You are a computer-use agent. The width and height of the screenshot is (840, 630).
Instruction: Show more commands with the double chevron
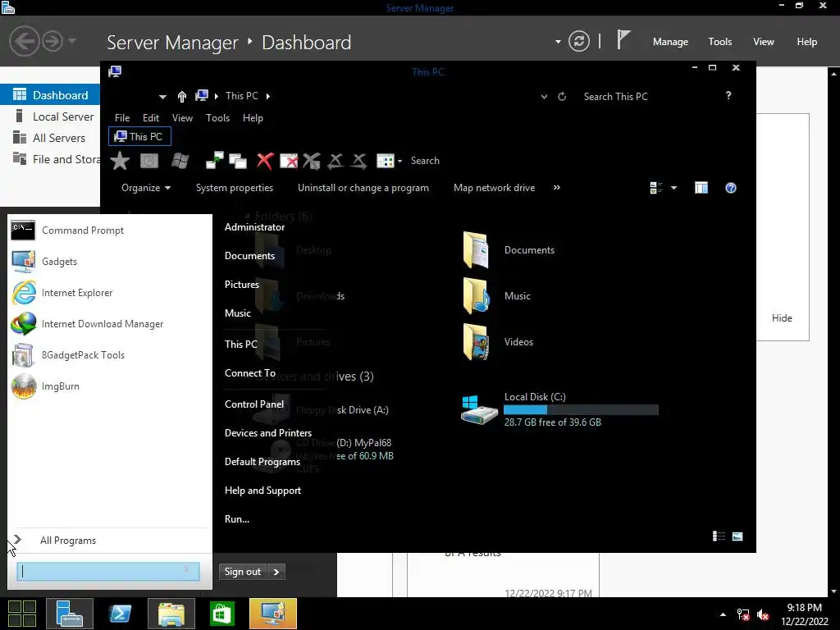coord(557,188)
